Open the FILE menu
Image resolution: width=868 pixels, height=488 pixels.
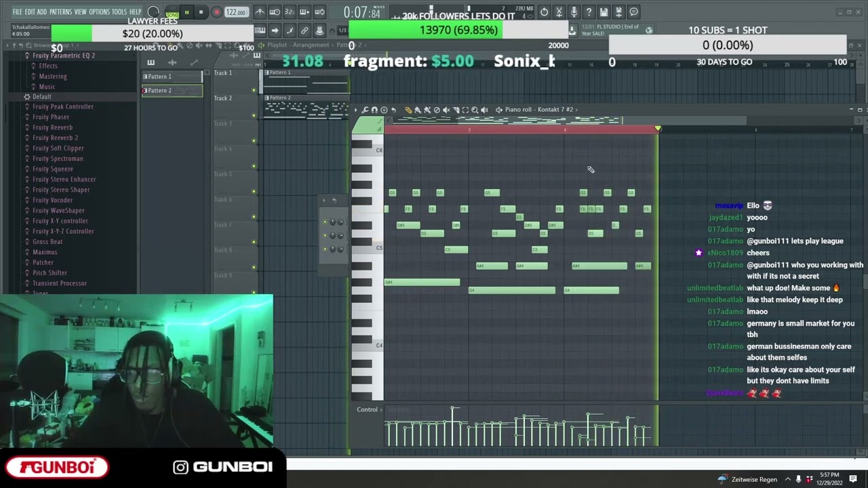[17, 12]
